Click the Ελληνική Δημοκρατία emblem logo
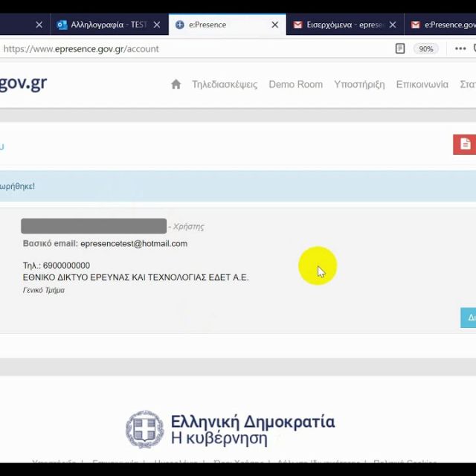This screenshot has width=476, height=476. [x=145, y=429]
